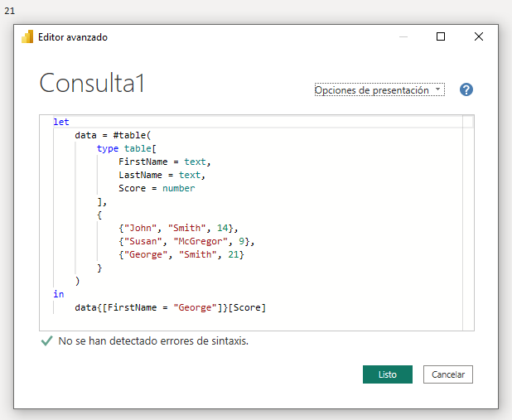This screenshot has height=420, width=512.
Task: Open the help question mark icon
Action: [x=466, y=90]
